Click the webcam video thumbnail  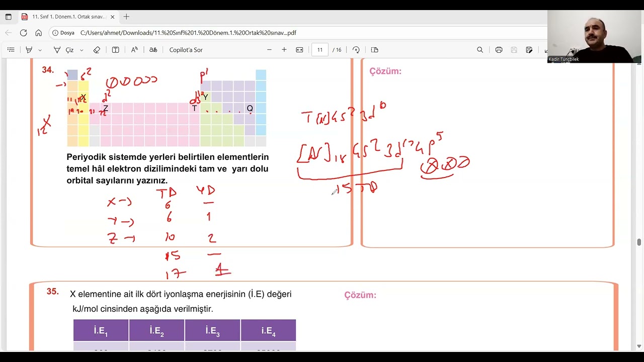click(595, 36)
